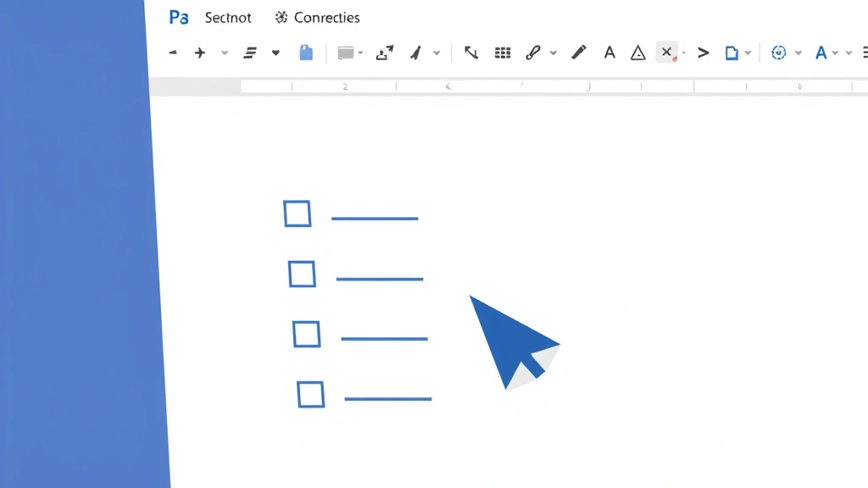Open the Sectnot menu
This screenshot has width=868, height=488.
tap(227, 17)
